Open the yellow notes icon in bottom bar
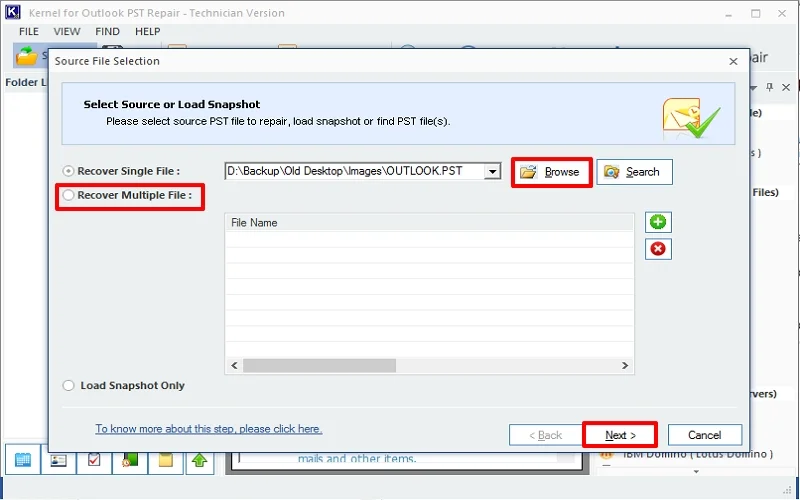 [x=165, y=461]
